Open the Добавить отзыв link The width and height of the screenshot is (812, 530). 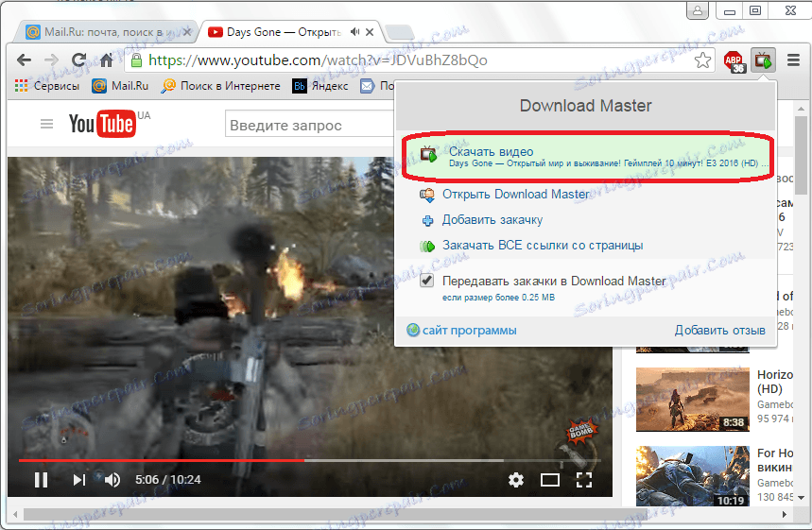(719, 331)
